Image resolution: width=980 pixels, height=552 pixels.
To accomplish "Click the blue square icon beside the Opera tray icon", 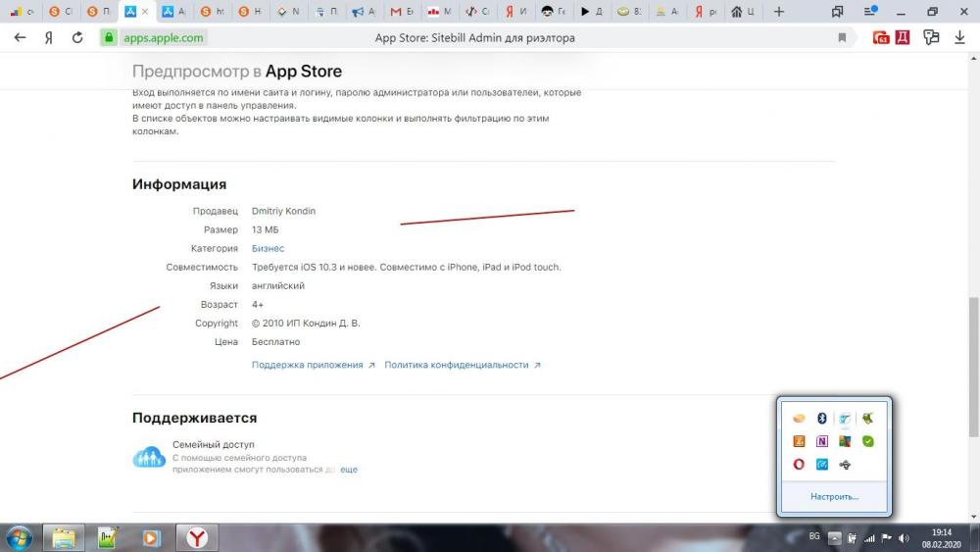I will pos(822,464).
